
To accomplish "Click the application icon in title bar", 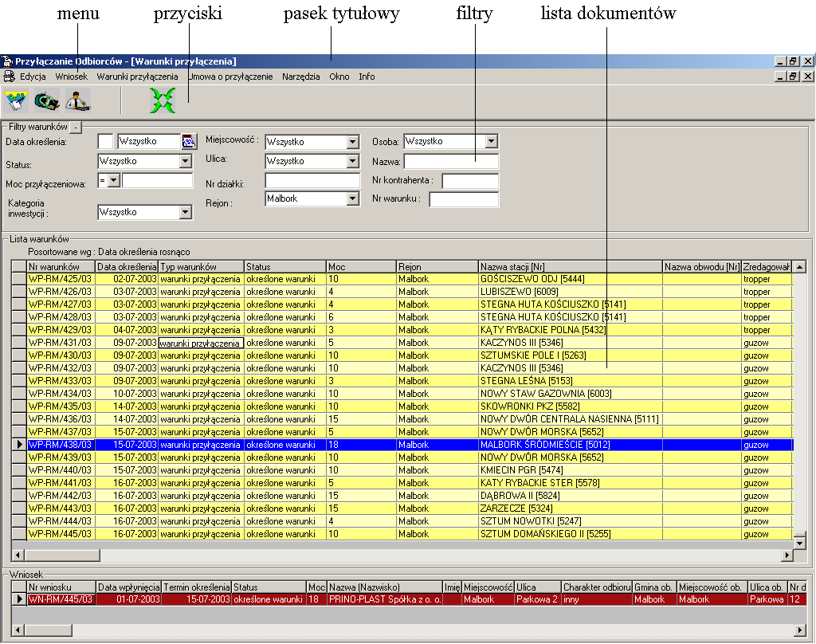I will (7, 61).
